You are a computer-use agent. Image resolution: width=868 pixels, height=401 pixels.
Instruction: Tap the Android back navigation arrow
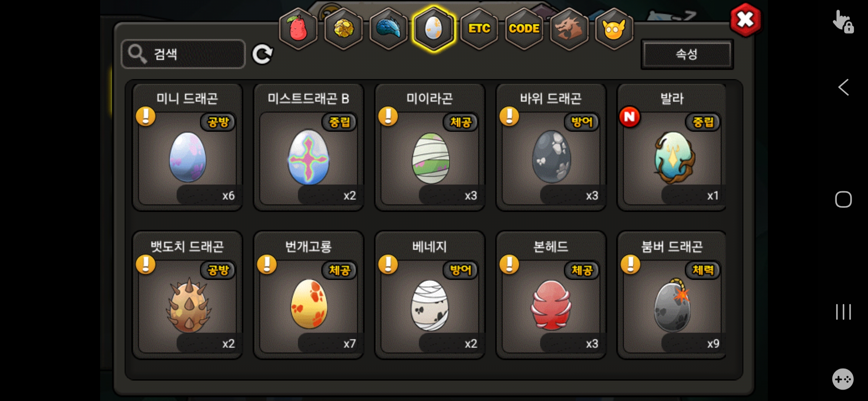pos(843,88)
